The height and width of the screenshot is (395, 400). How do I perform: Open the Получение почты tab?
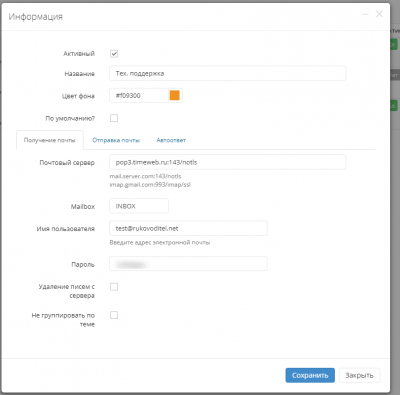pyautogui.click(x=50, y=140)
